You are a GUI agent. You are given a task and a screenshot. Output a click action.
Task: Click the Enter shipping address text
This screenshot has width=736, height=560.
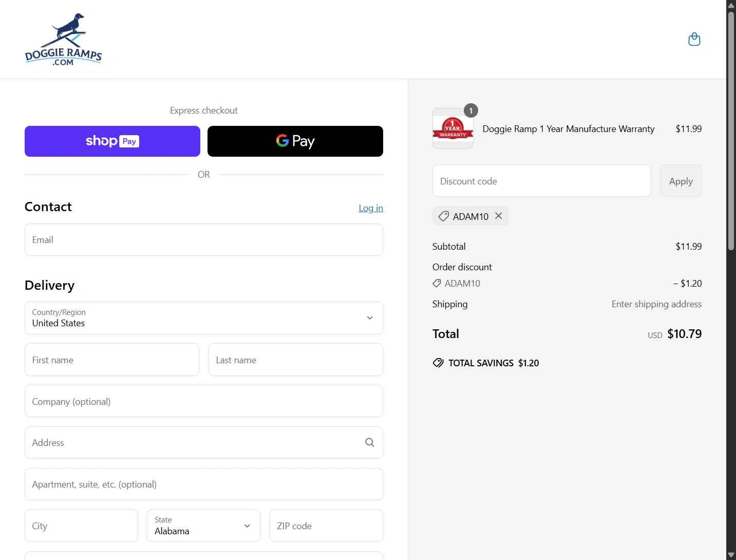click(656, 304)
